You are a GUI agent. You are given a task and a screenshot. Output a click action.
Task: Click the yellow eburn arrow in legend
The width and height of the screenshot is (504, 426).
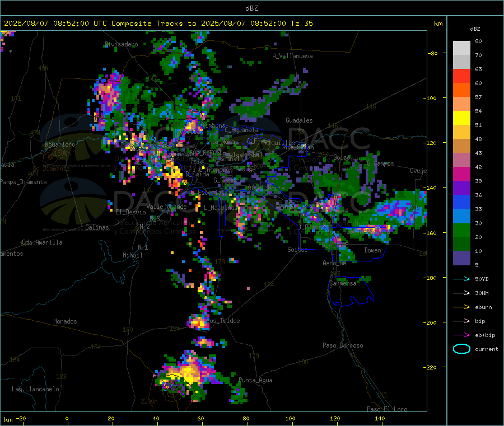(461, 307)
